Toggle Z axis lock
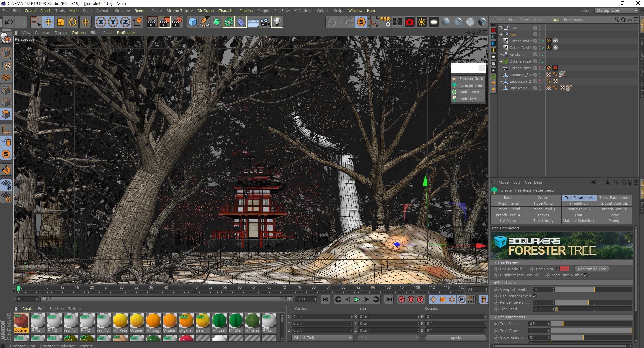Viewport: 644px width, 348px height. (x=125, y=22)
